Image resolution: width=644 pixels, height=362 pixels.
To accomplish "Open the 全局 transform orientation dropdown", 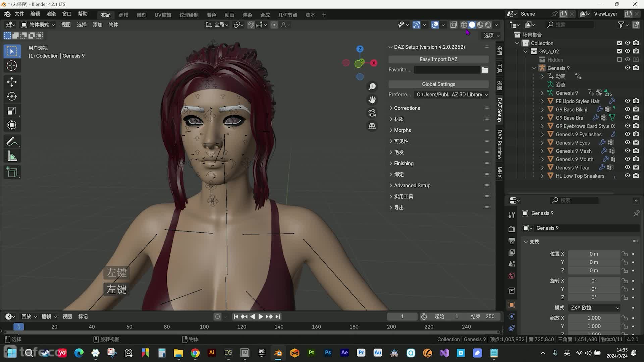I will (217, 25).
